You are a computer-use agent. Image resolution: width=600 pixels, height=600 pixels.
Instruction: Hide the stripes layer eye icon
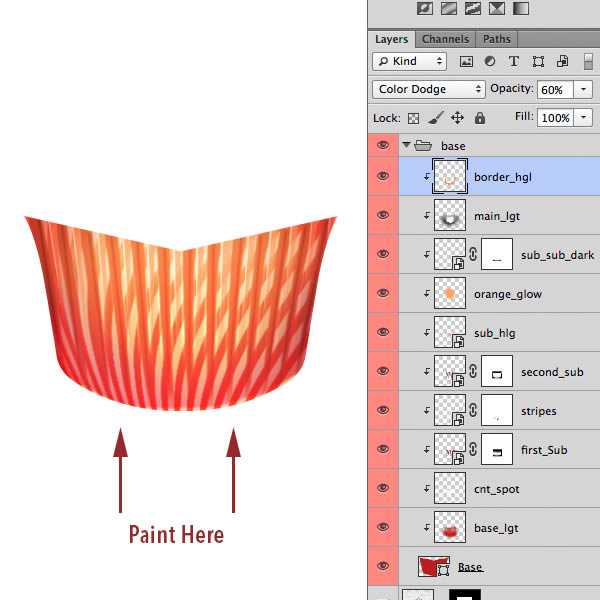click(382, 411)
